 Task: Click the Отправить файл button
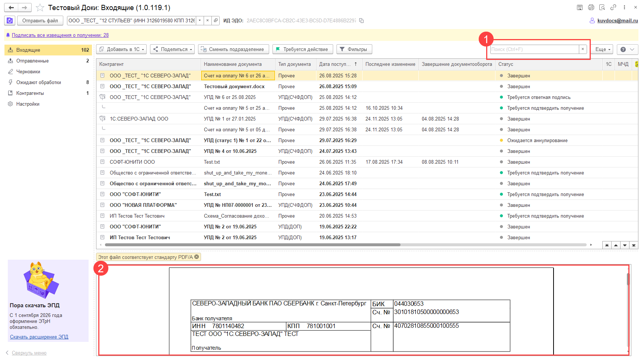coord(40,20)
